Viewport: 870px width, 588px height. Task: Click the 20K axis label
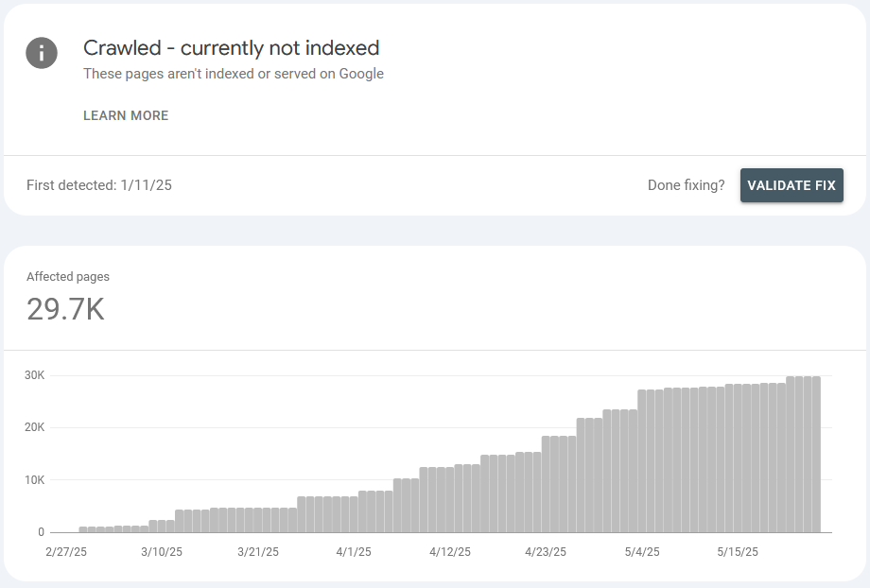[x=34, y=427]
